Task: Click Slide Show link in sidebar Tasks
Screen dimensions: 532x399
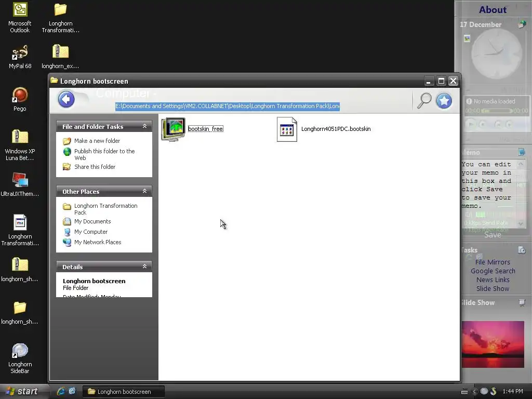Action: tap(493, 288)
